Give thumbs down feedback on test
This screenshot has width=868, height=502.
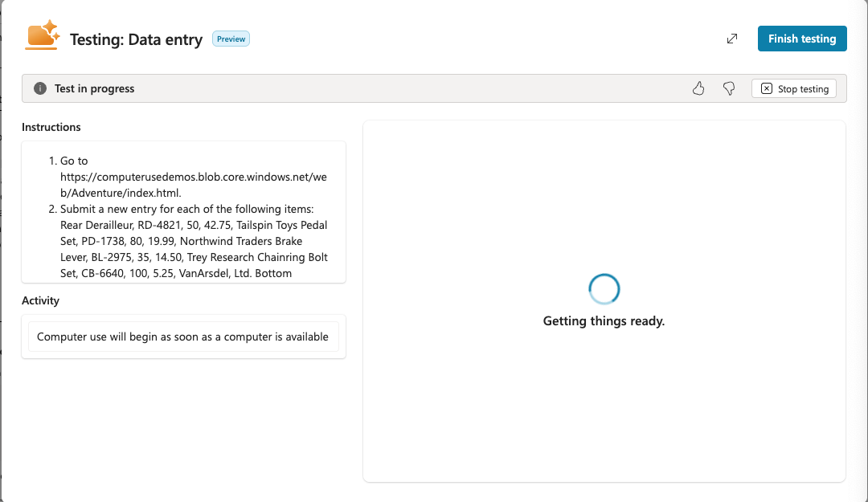(729, 88)
